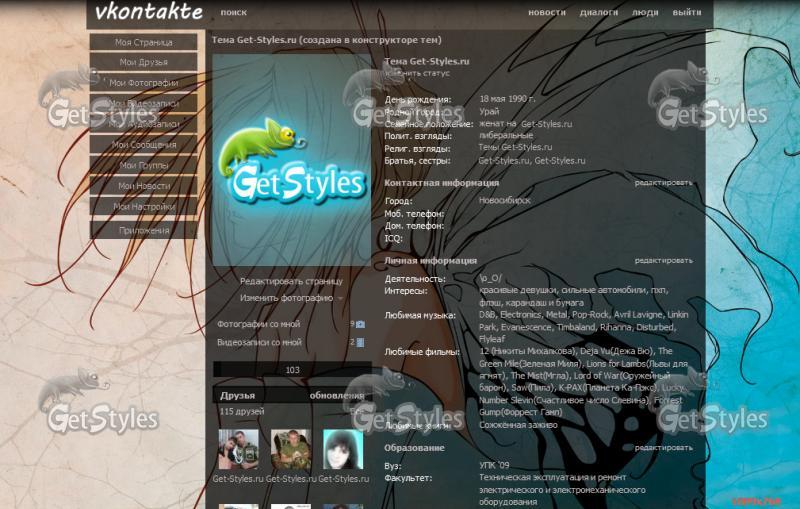The height and width of the screenshot is (509, 800).
Task: Open the Друзья section header
Action: [237, 396]
